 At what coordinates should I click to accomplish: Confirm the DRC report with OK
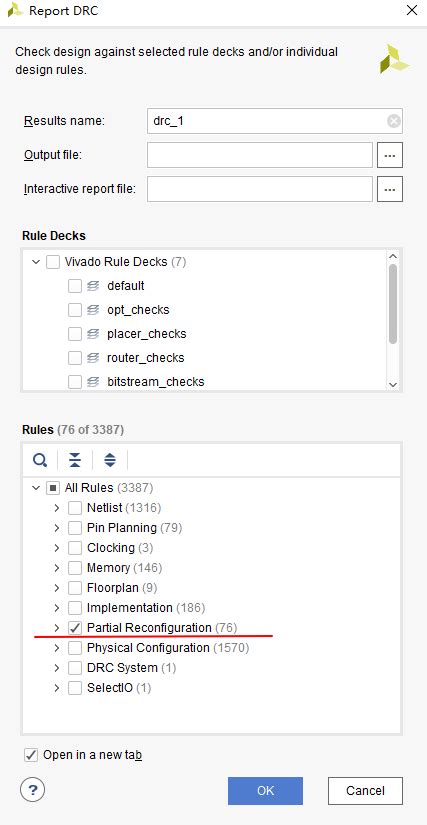coord(266,791)
